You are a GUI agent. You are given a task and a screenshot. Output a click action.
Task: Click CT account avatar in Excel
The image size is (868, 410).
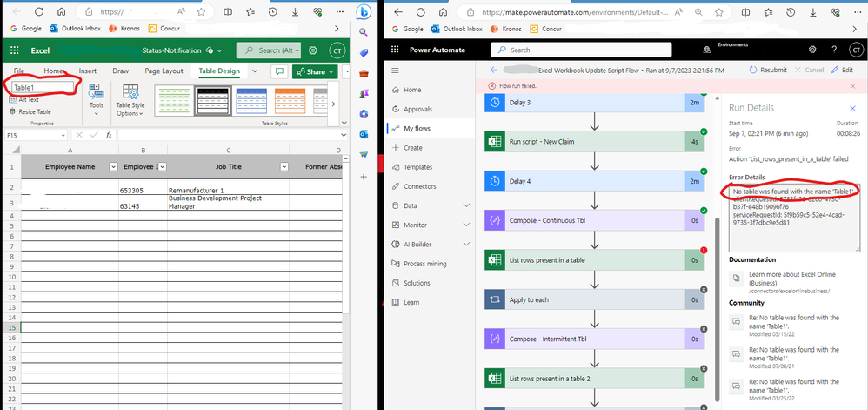pyautogui.click(x=337, y=50)
